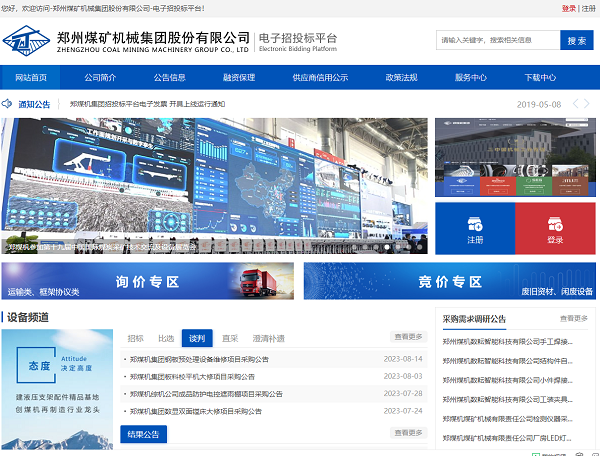Open the notice about 招投标平台 上线运行通知
This screenshot has width=600, height=456.
coord(147,104)
